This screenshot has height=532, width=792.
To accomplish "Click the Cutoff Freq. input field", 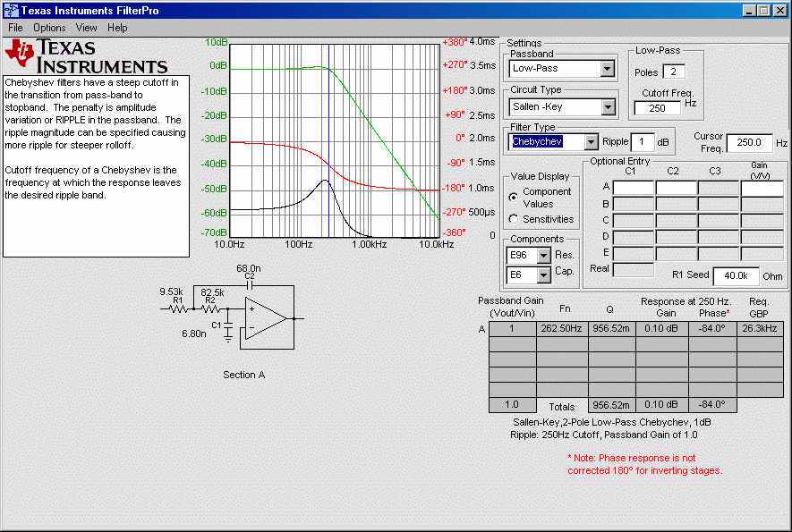I will 658,108.
